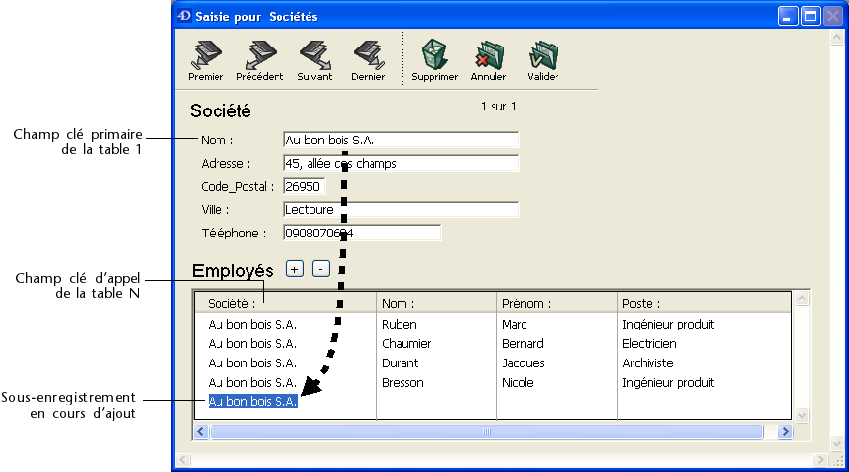
Task: Click the Ville field showing Lectoure
Action: [401, 209]
